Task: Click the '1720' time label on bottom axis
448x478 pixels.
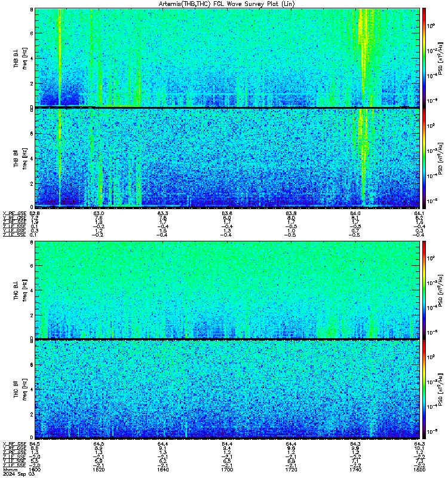Action: click(x=291, y=470)
